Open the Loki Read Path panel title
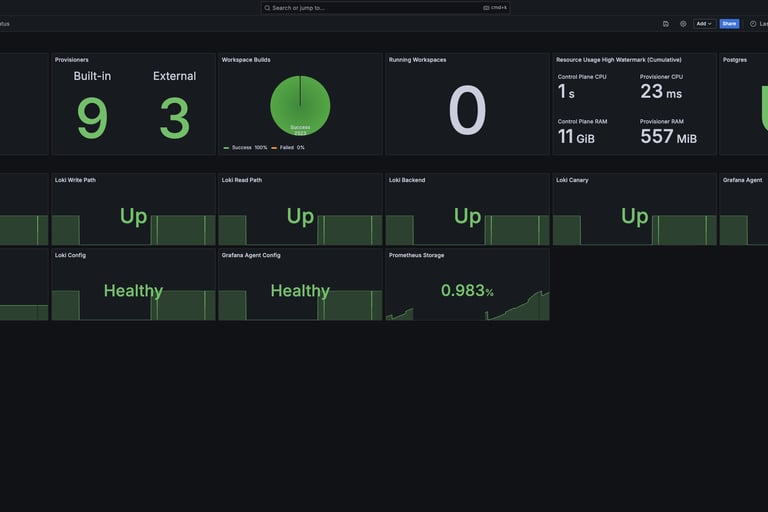The width and height of the screenshot is (768, 512). click(241, 180)
